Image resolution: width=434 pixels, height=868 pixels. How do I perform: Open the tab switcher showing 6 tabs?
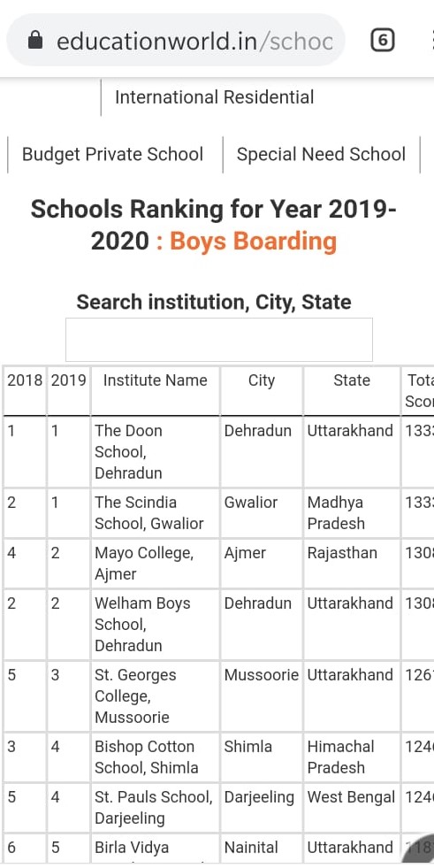383,41
